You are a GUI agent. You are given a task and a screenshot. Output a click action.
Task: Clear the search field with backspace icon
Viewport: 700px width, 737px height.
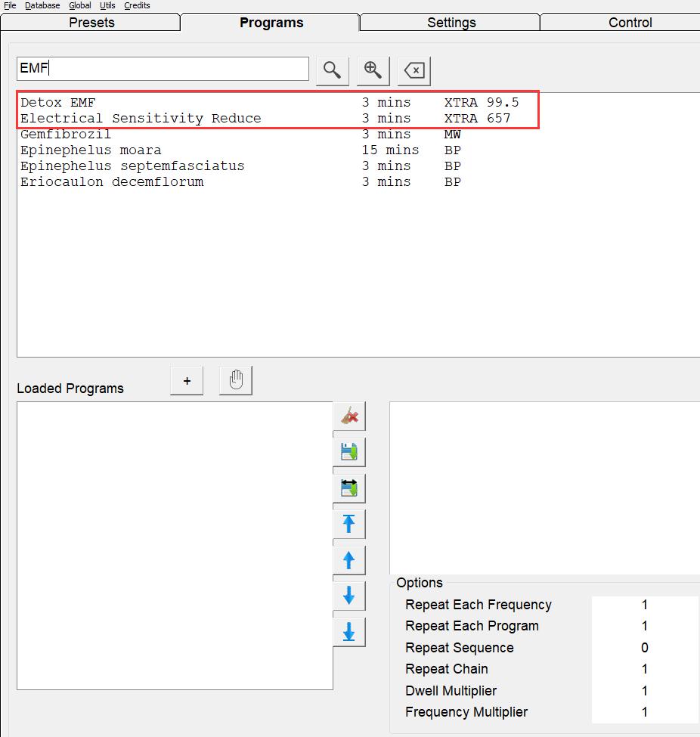pos(414,70)
